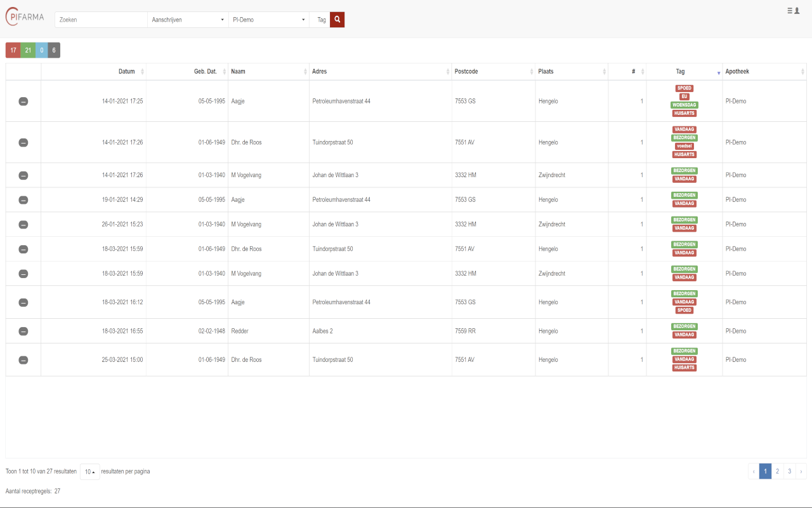Toggle the minus icon on Redder's row
This screenshot has height=508, width=812.
(x=23, y=331)
